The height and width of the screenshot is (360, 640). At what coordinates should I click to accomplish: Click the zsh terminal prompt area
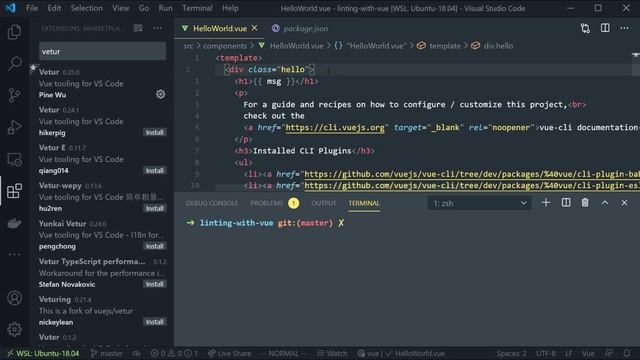266,223
